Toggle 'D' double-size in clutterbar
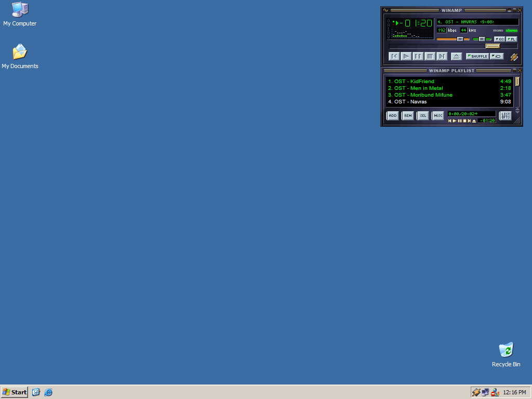 (389, 33)
